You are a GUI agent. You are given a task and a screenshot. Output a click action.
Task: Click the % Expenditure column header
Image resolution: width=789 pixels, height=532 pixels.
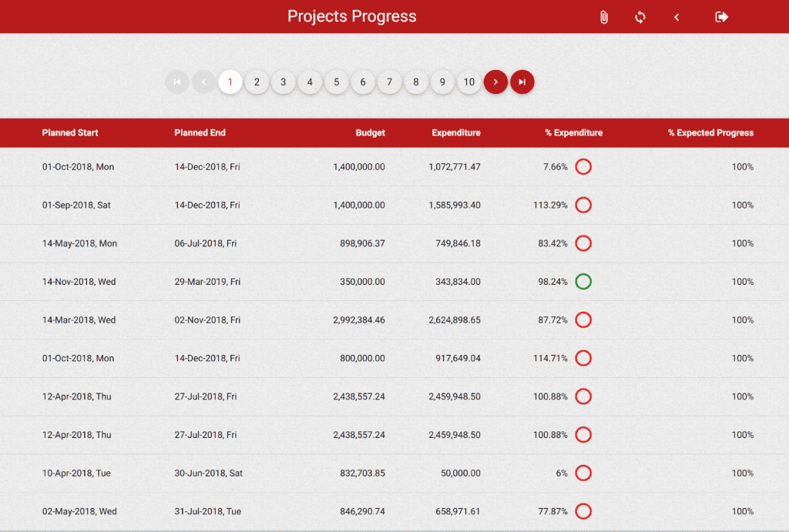point(573,132)
